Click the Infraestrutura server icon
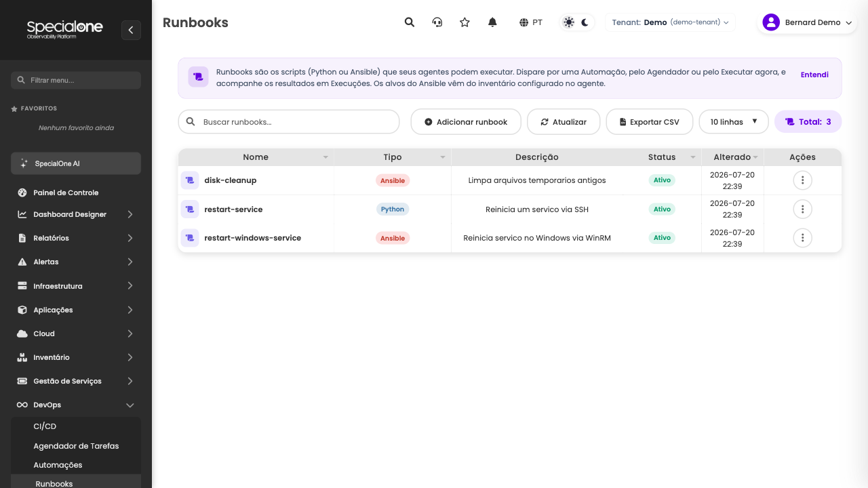 point(22,286)
